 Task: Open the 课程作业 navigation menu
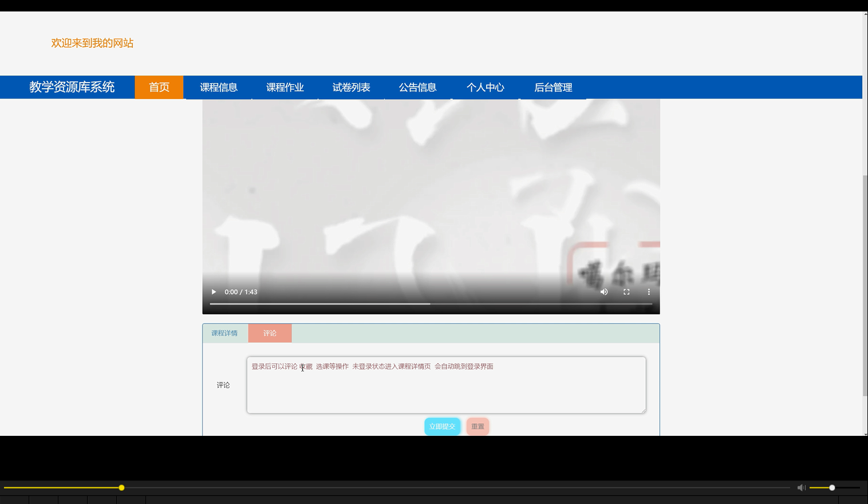pos(285,87)
